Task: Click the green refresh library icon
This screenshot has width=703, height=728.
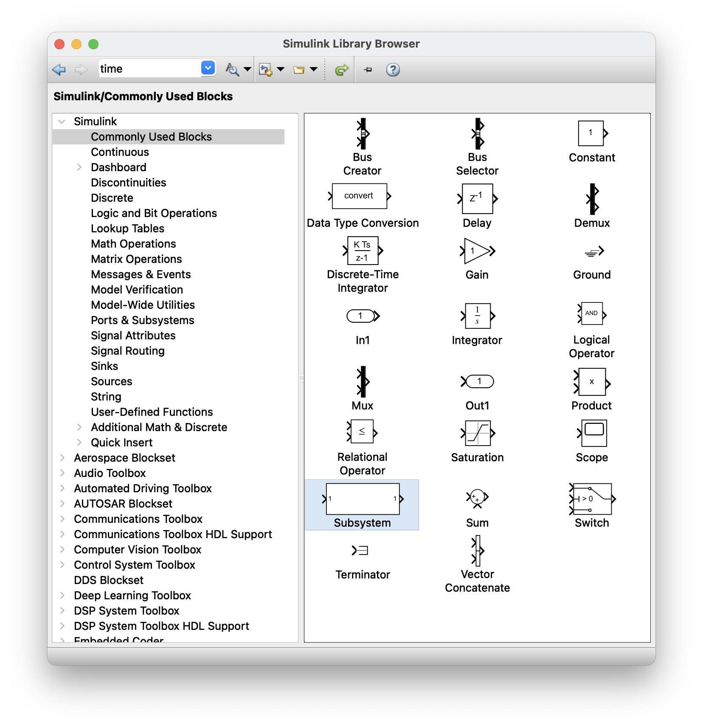Action: [x=342, y=69]
